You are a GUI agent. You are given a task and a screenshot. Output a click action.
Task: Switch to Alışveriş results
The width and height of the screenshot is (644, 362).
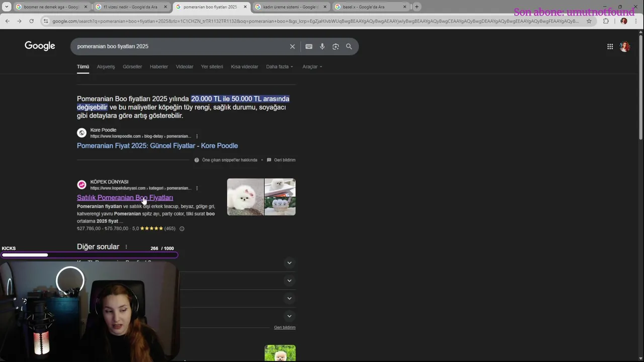pyautogui.click(x=106, y=67)
